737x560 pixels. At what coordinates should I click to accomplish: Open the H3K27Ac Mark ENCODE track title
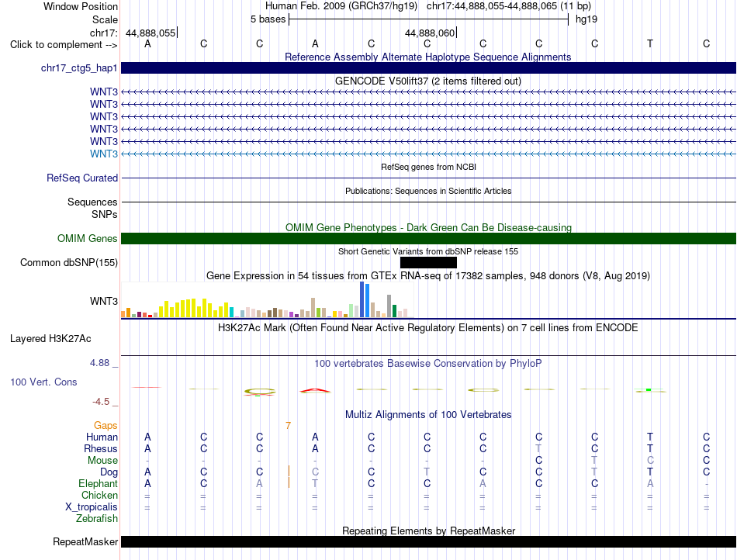point(428,327)
